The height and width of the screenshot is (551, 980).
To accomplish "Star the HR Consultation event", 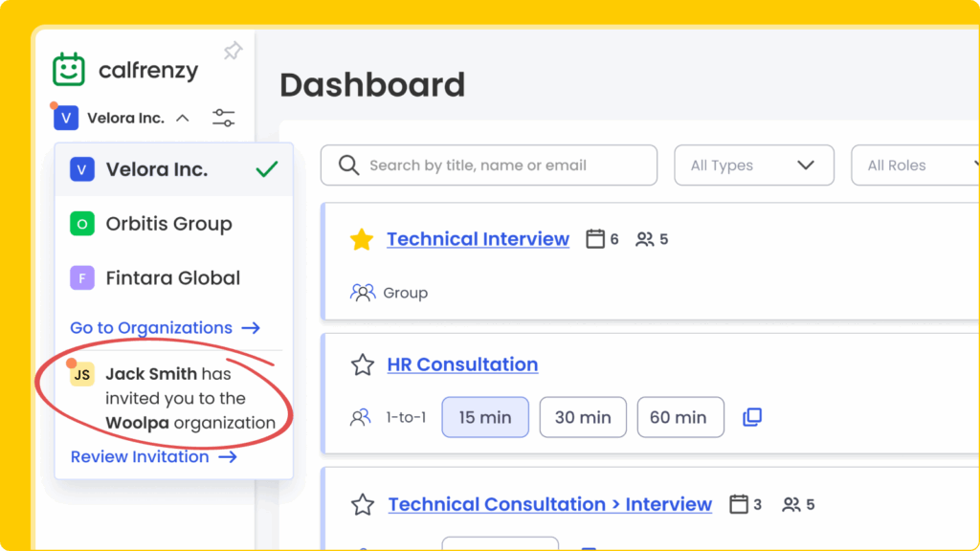I will tap(362, 364).
